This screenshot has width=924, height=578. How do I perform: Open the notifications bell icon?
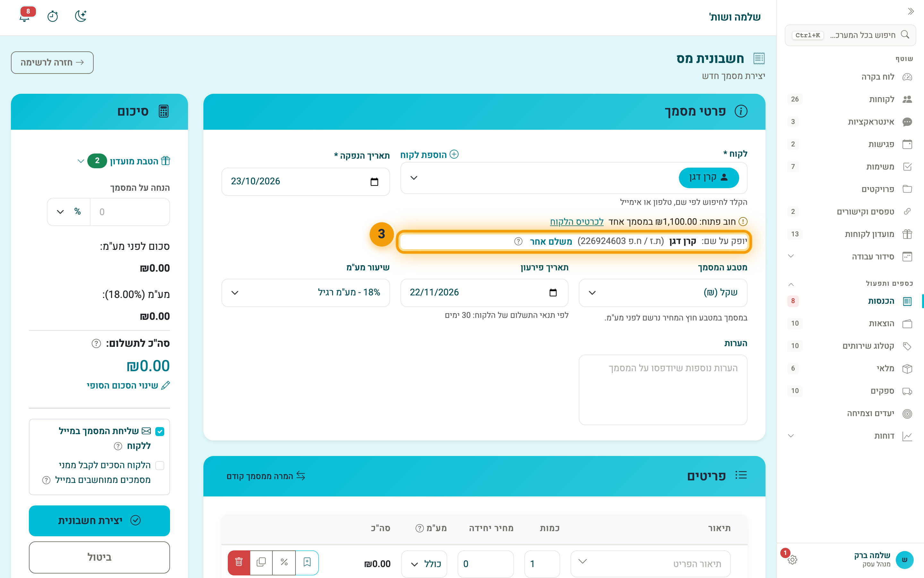[25, 16]
